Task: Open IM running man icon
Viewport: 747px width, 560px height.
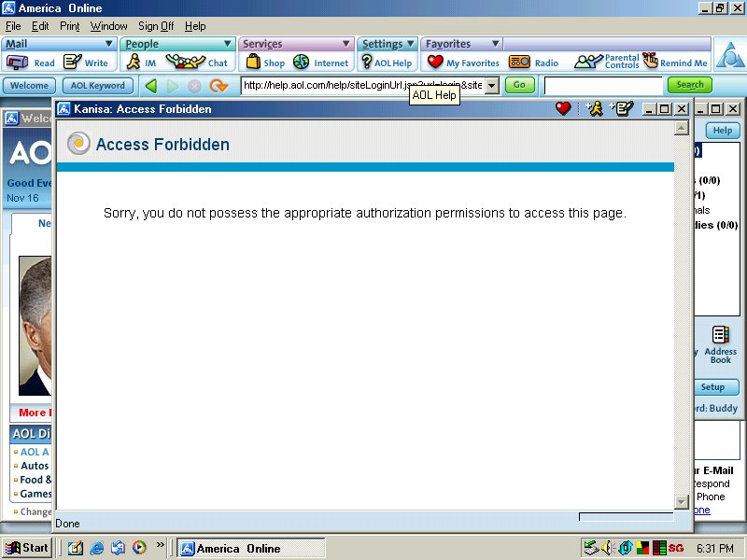Action: click(x=134, y=62)
